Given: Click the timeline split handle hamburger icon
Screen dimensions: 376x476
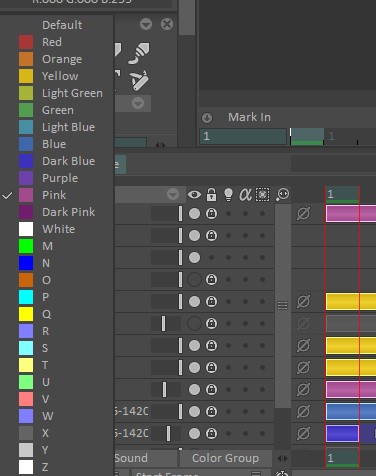Looking at the screenshot, I should click(x=282, y=305).
